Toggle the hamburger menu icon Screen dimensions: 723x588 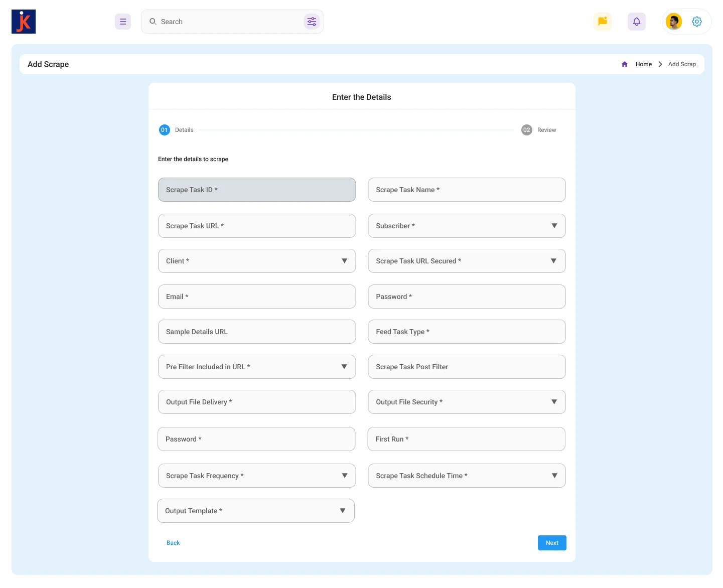pos(123,22)
